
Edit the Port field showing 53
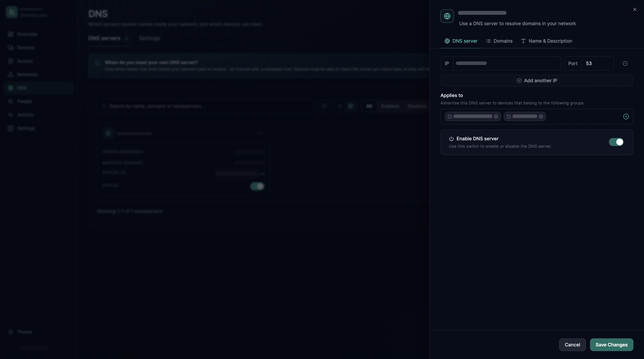click(x=598, y=63)
